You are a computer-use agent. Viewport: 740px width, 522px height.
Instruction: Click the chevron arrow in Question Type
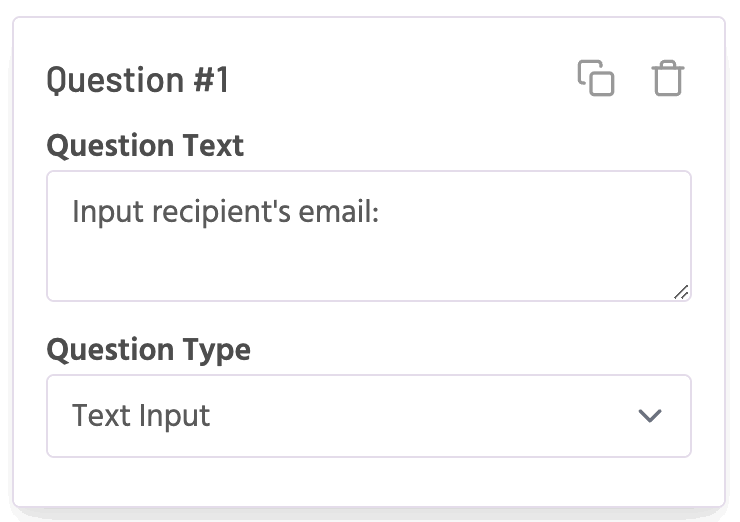click(x=650, y=416)
